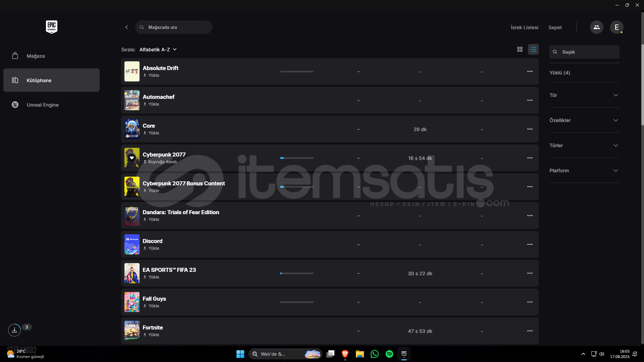Open the Fortnite cover thumbnail
644x362 pixels.
pyautogui.click(x=132, y=331)
